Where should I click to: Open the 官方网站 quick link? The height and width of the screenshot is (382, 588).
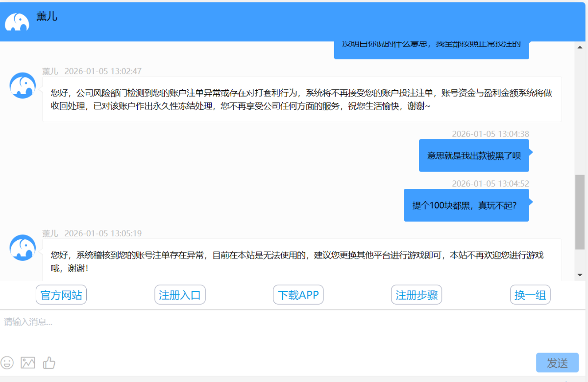(x=61, y=295)
